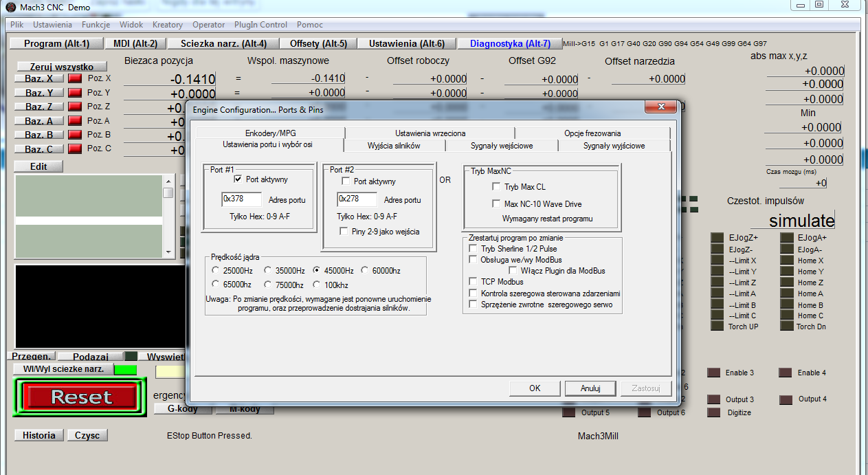Click the Digitize indicator LED
The height and width of the screenshot is (475, 868).
tap(714, 412)
